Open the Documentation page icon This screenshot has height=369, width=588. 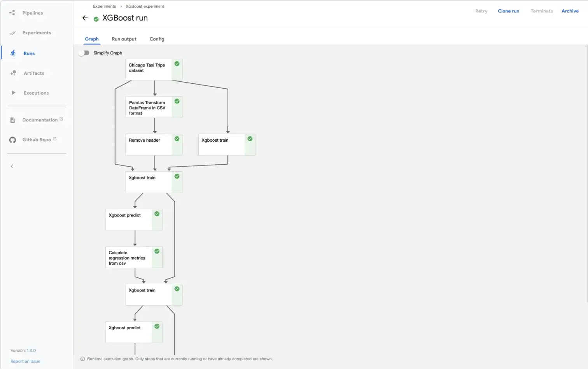tap(12, 120)
